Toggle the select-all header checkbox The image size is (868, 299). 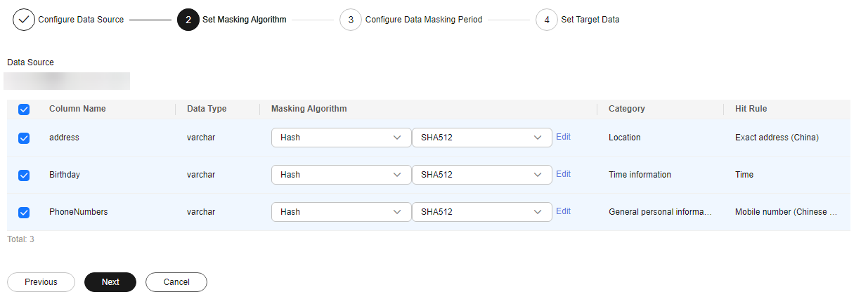tap(24, 109)
